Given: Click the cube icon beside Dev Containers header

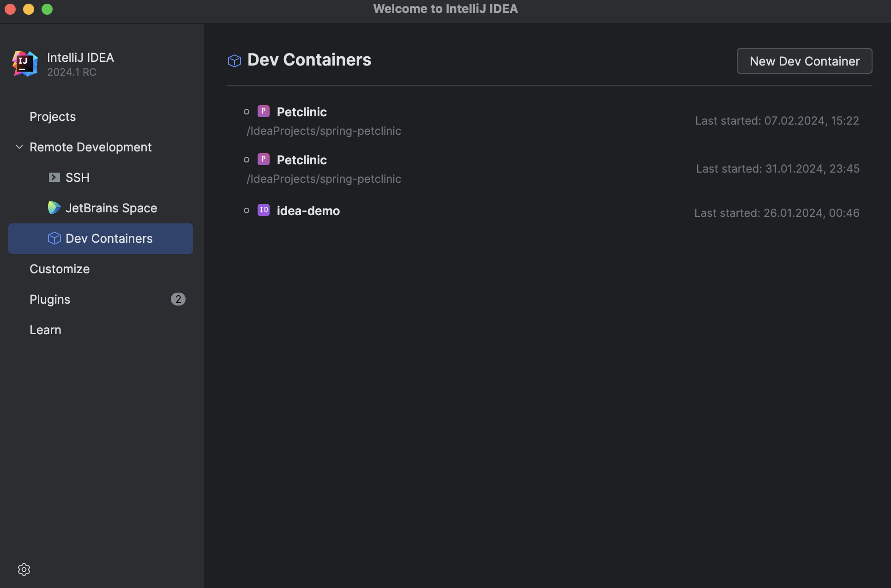Looking at the screenshot, I should 234,60.
